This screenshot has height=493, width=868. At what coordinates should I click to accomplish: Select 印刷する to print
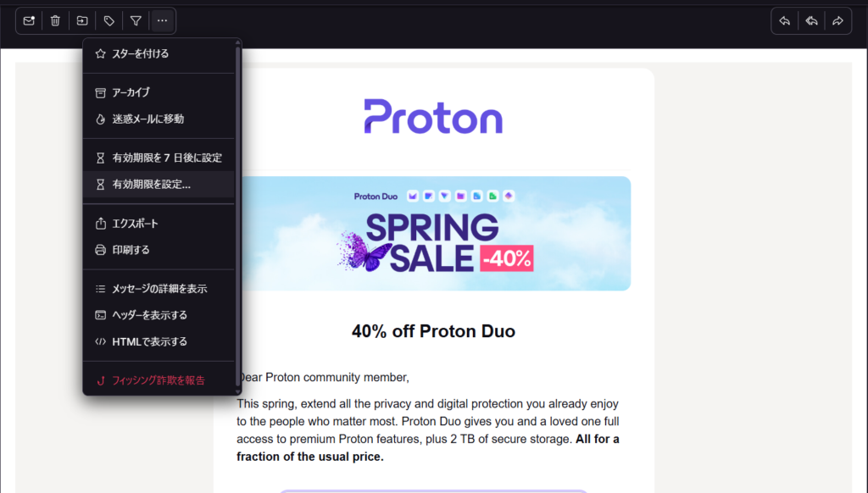point(131,250)
